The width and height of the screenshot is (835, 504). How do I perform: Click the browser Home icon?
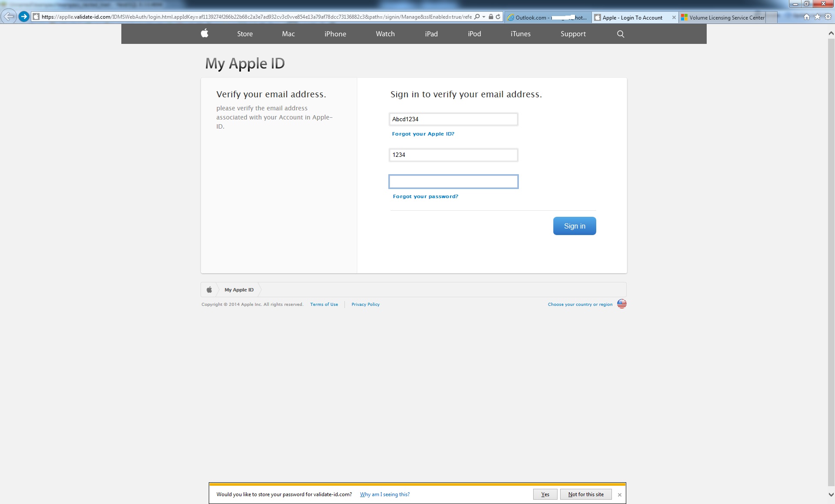point(807,17)
